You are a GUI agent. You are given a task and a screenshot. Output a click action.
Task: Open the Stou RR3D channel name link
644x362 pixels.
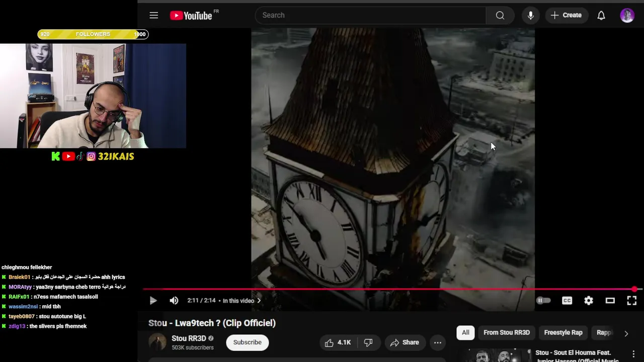[189, 338]
